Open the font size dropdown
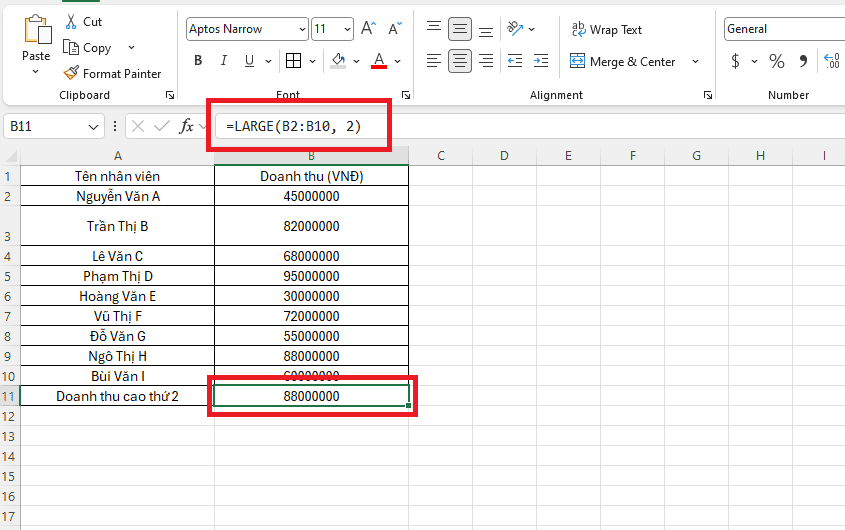This screenshot has width=845, height=530. point(348,29)
